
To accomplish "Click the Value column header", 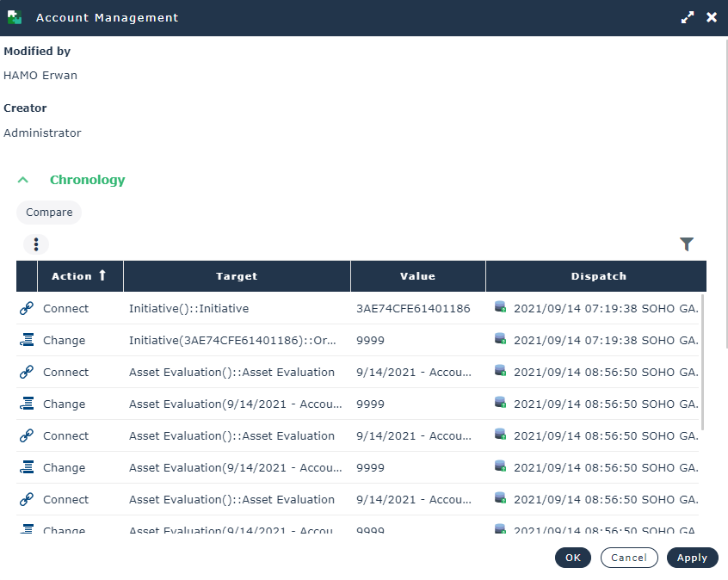I will coord(417,276).
